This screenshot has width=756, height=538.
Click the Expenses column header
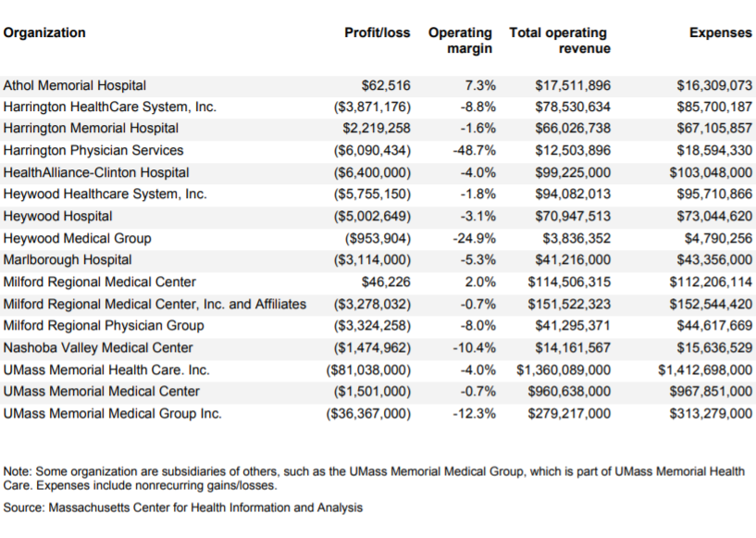click(x=721, y=33)
